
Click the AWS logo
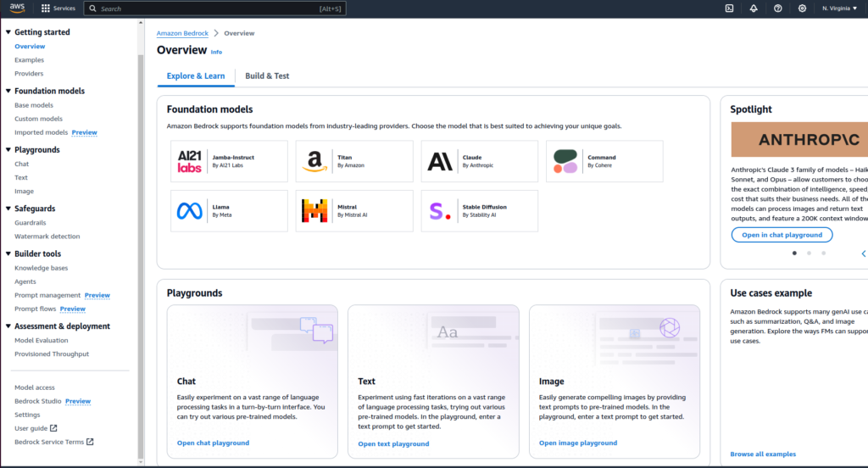coord(17,8)
